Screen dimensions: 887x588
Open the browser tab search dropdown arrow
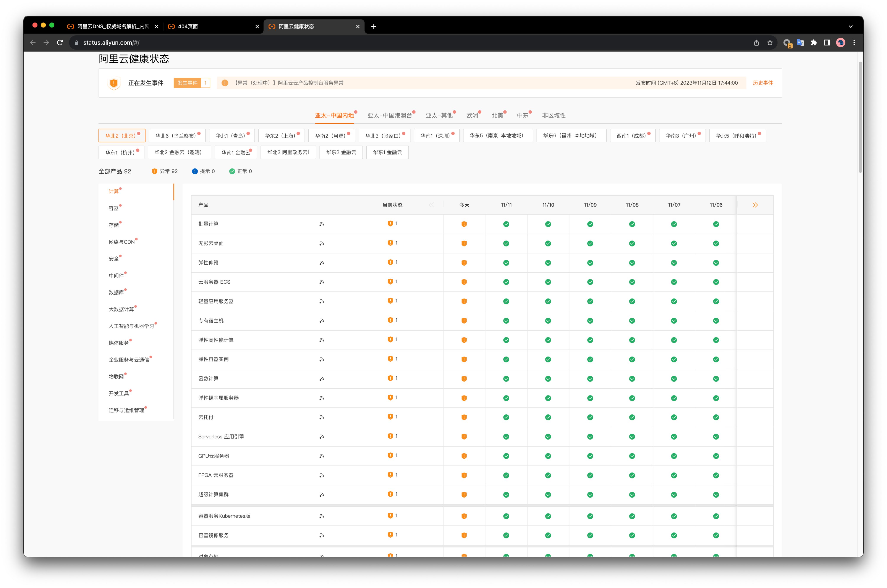pyautogui.click(x=850, y=26)
